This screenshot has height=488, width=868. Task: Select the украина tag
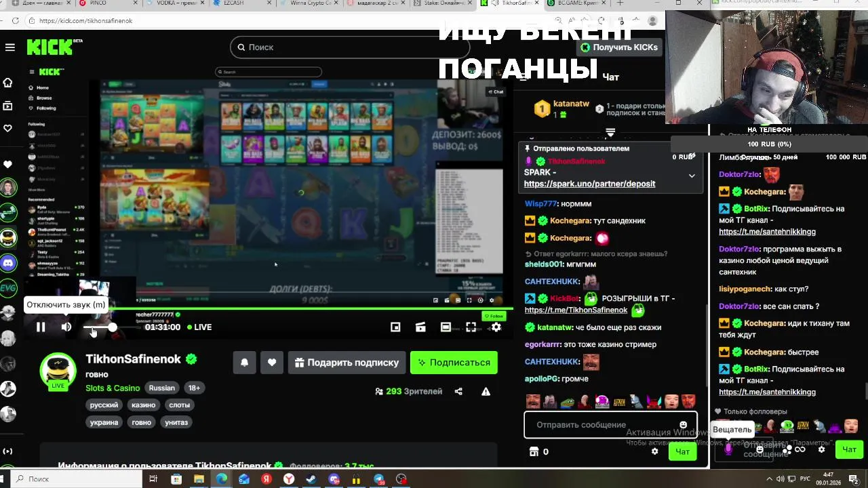(x=104, y=422)
